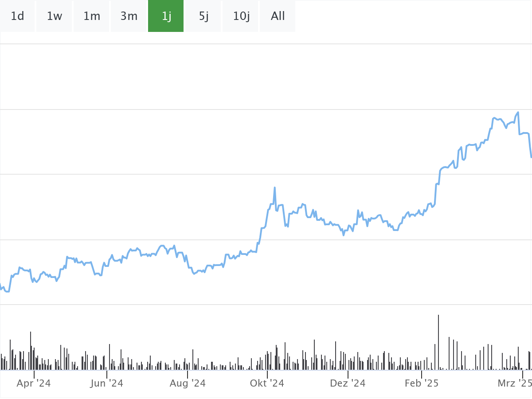Screen dimensions: 532x399
Task: Click the Aug '24 axis label
Action: 188,383
